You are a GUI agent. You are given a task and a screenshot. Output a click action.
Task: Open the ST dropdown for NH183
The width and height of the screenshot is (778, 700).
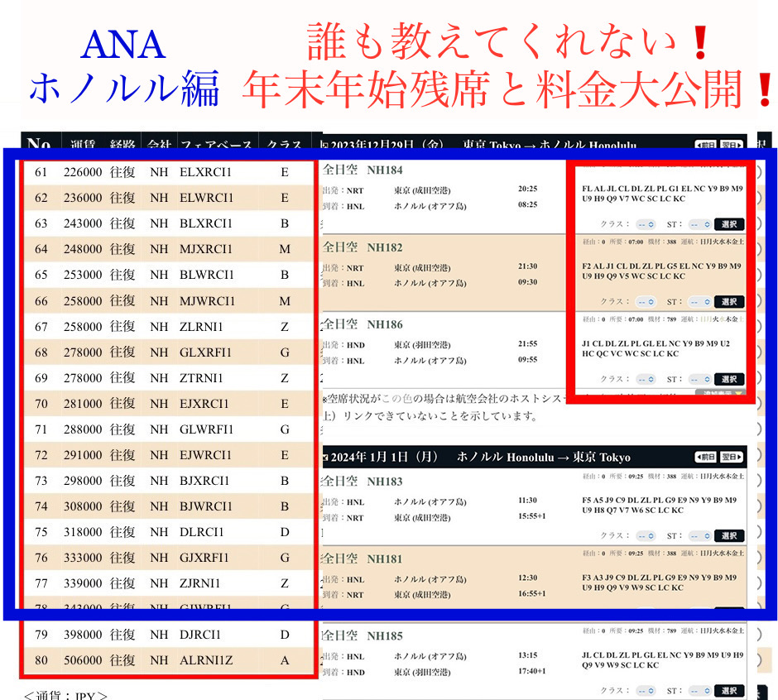(x=700, y=536)
